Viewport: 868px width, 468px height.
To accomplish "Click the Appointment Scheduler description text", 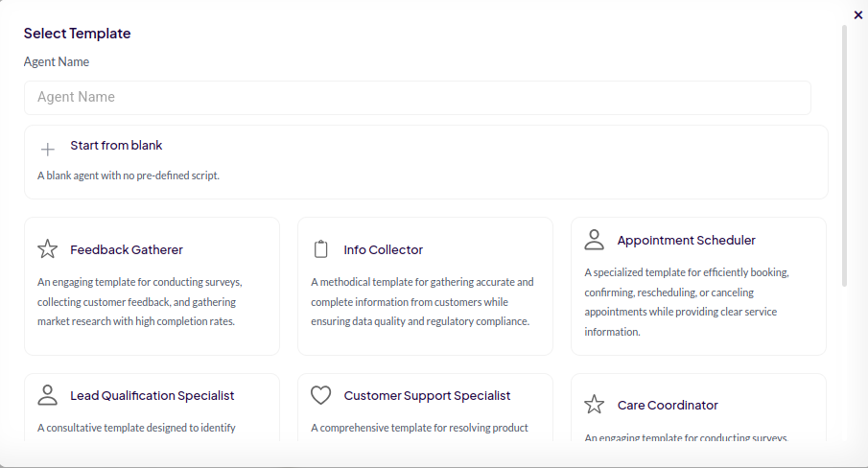I will [686, 302].
